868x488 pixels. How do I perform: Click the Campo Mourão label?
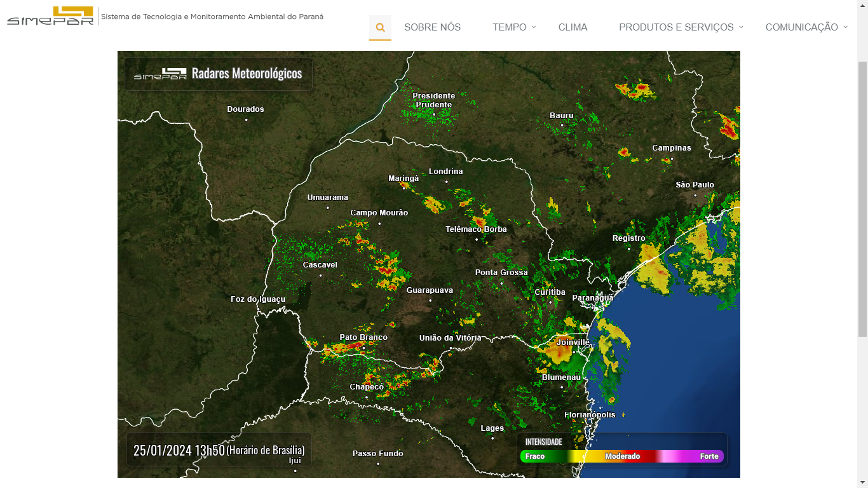click(379, 213)
